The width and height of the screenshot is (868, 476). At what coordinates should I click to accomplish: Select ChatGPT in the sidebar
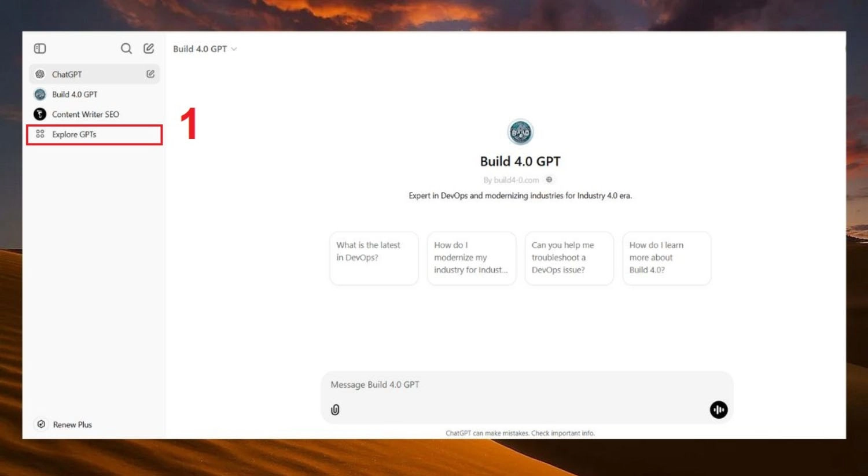point(94,74)
